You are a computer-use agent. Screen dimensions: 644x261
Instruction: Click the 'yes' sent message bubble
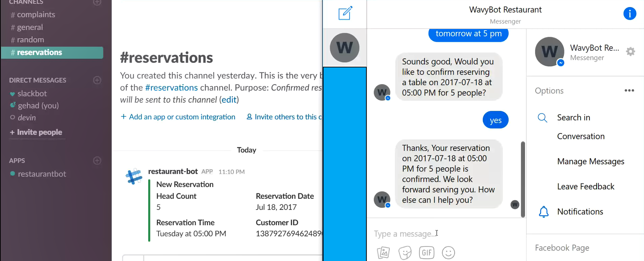495,120
